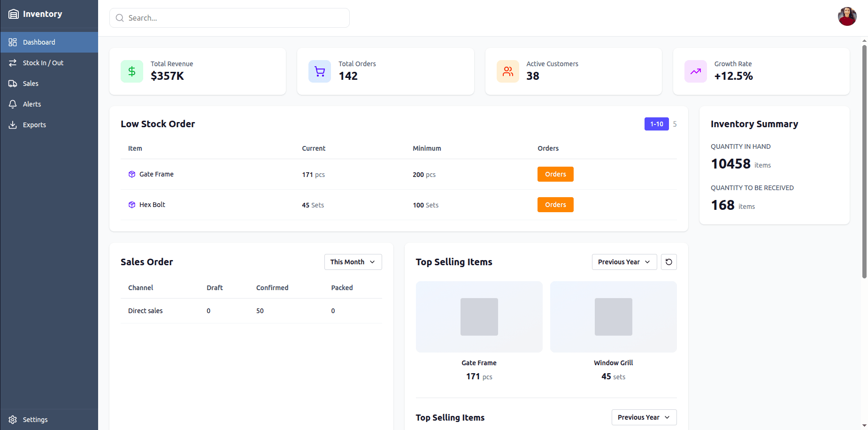The height and width of the screenshot is (430, 868).
Task: Open the Previous Year dropdown for Top Selling Items
Action: point(624,261)
